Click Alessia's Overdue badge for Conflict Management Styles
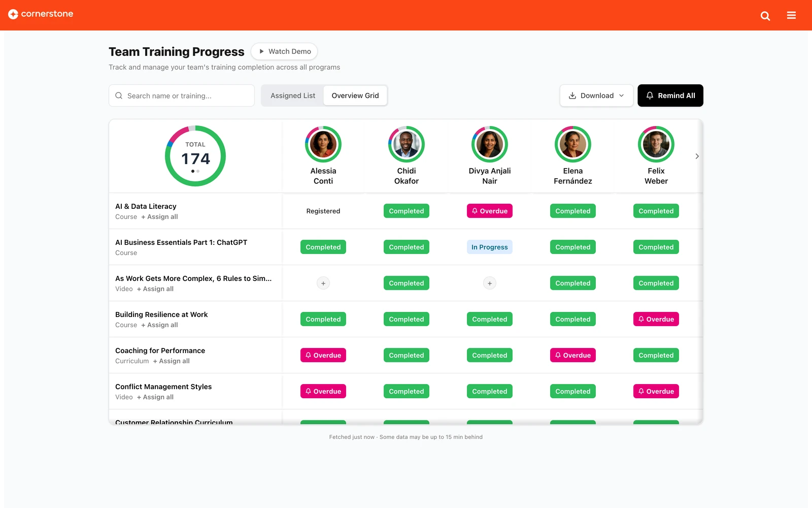Image resolution: width=812 pixels, height=508 pixels. [x=323, y=392]
